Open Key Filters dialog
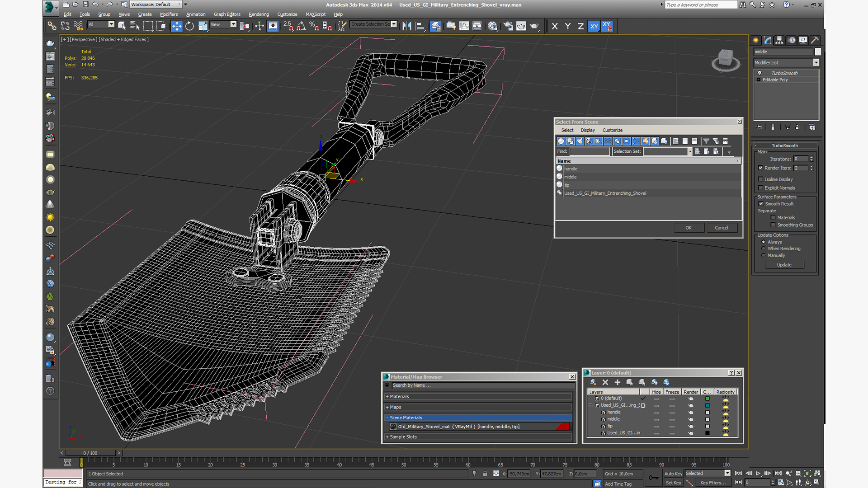Screen dimensions: 868x488 pos(713,483)
